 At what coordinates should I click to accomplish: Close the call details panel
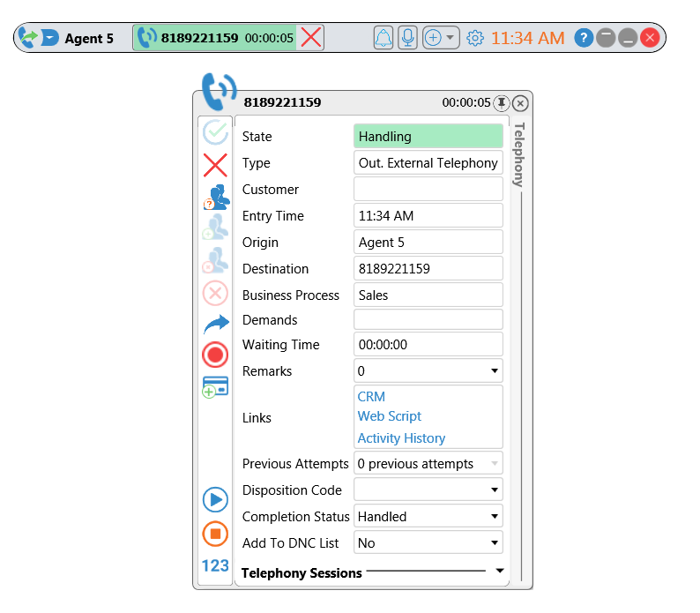[x=520, y=103]
